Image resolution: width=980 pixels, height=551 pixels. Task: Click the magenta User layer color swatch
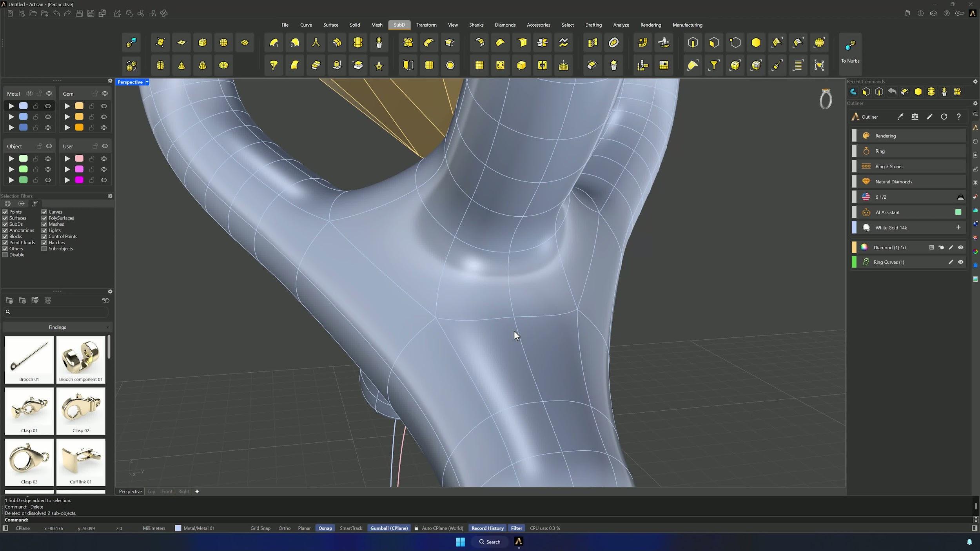[79, 180]
